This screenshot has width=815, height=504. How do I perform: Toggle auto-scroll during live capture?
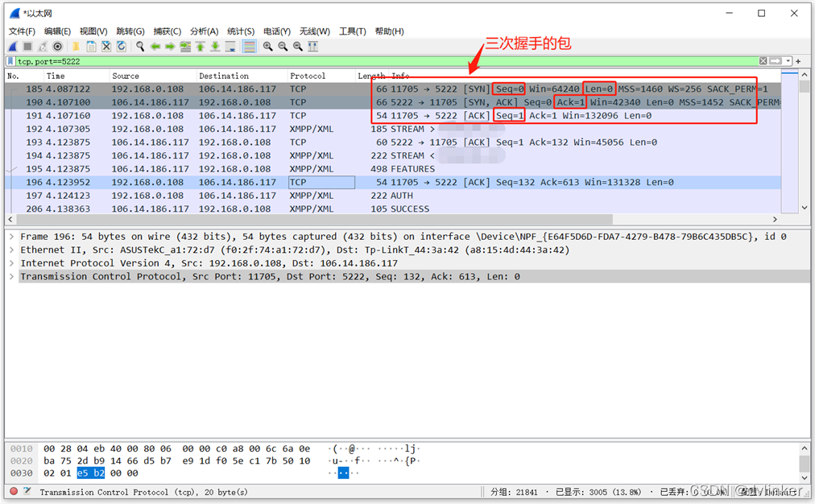231,47
